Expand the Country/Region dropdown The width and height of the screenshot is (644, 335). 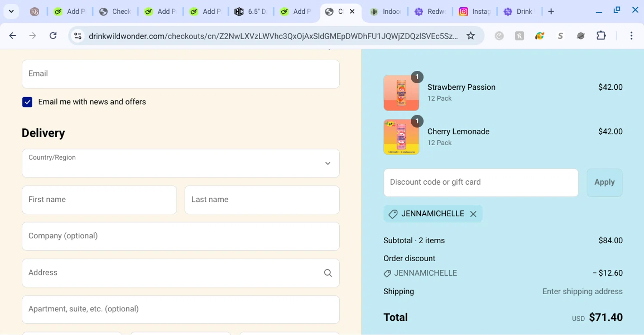point(181,163)
